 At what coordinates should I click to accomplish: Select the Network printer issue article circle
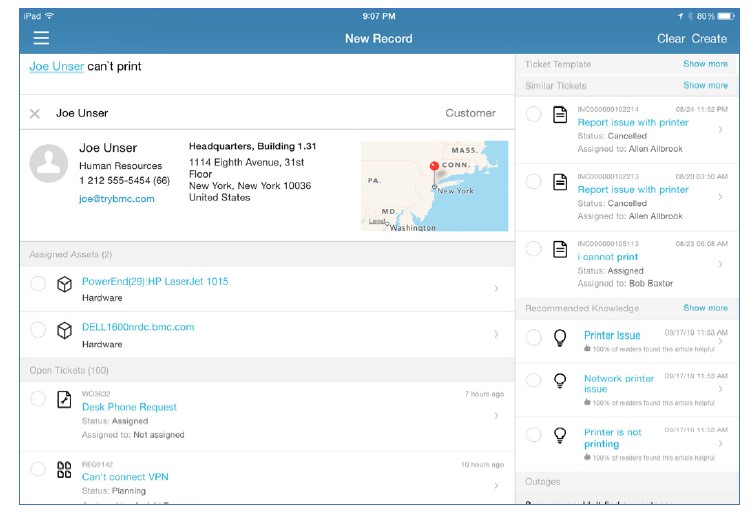[534, 381]
